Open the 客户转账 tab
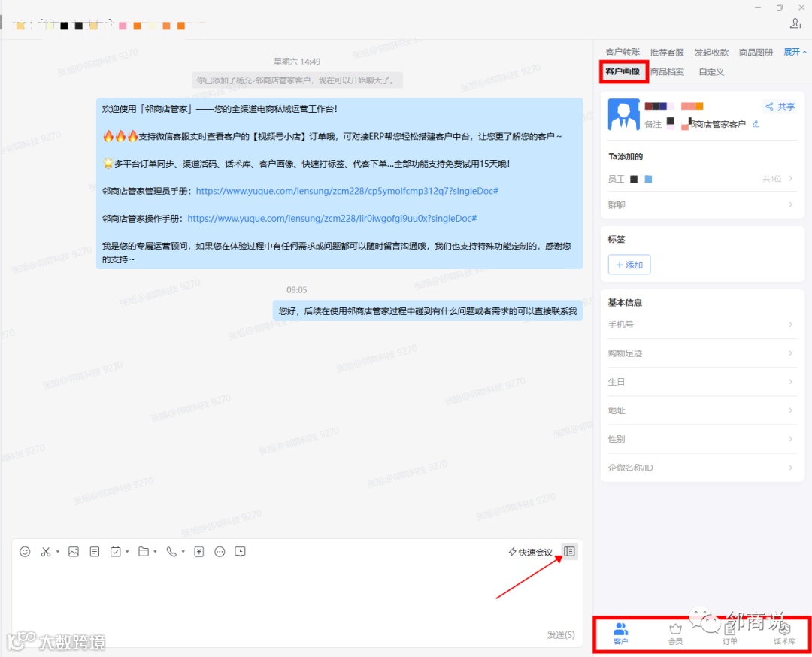The height and width of the screenshot is (657, 812). point(623,52)
